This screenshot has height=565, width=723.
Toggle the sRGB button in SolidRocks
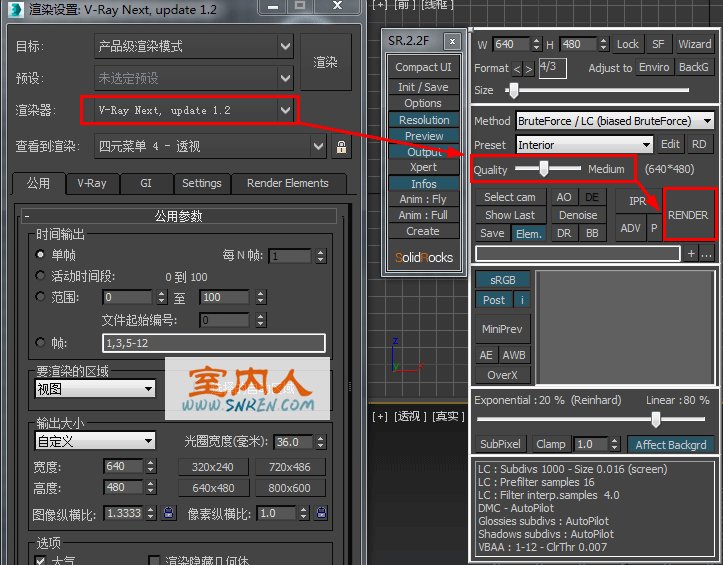tap(503, 280)
